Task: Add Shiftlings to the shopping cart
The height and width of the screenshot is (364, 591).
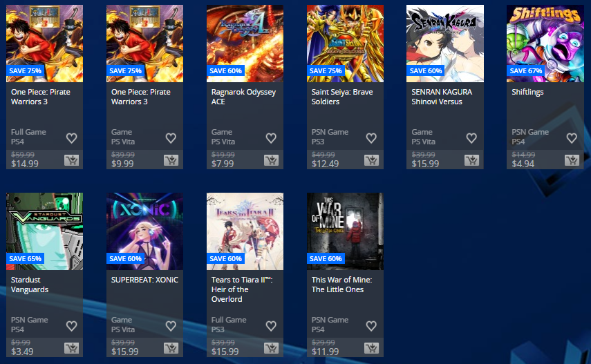Action: coord(572,160)
